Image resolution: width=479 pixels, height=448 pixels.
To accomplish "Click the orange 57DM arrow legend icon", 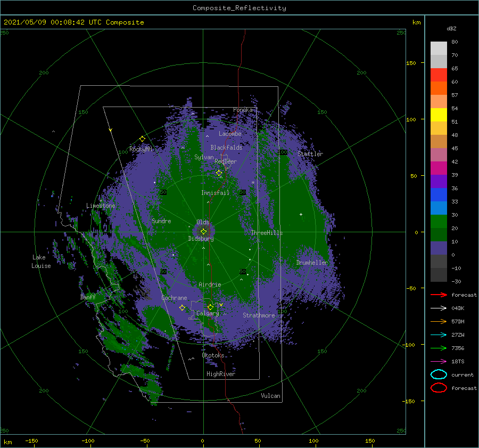I will coord(439,321).
